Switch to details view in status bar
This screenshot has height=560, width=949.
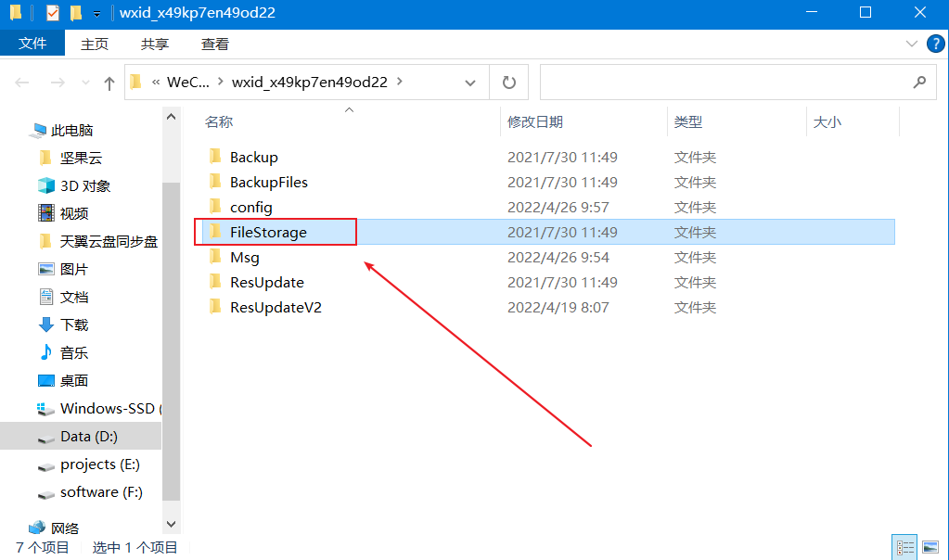[x=904, y=547]
